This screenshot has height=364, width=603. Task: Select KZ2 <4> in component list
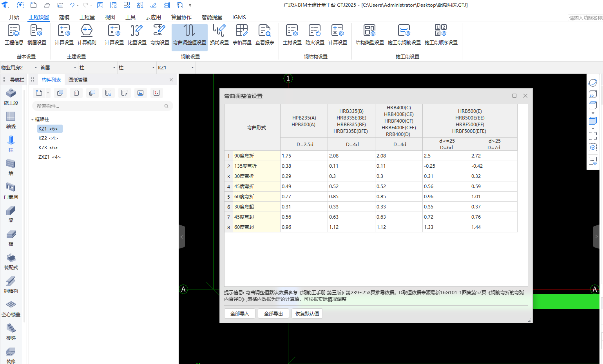coord(48,138)
